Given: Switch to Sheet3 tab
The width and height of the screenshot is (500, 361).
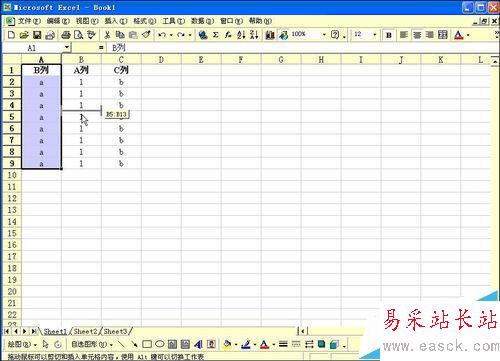Looking at the screenshot, I should click(x=115, y=331).
